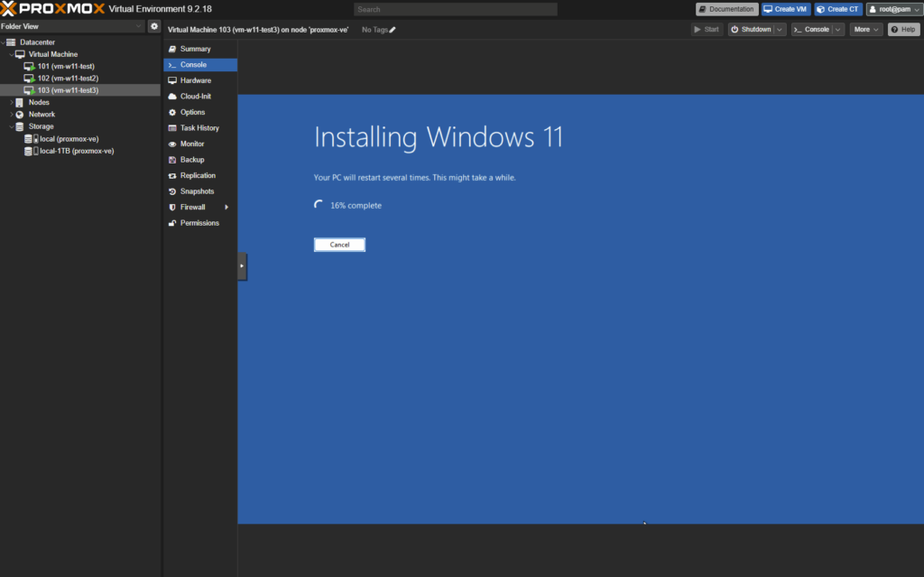Open the Folder View selector dropdown

click(72, 26)
